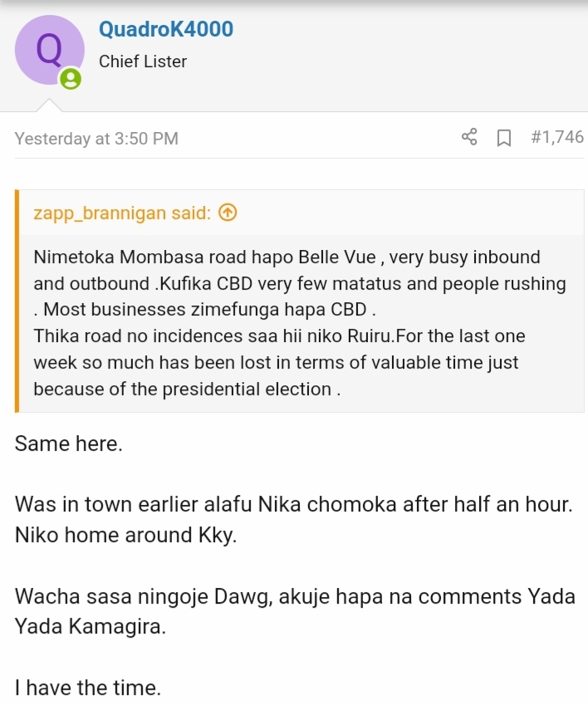Click the Yesterday at 3:50 PM timestamp
Viewport: 588px width, 705px height.
(x=96, y=139)
